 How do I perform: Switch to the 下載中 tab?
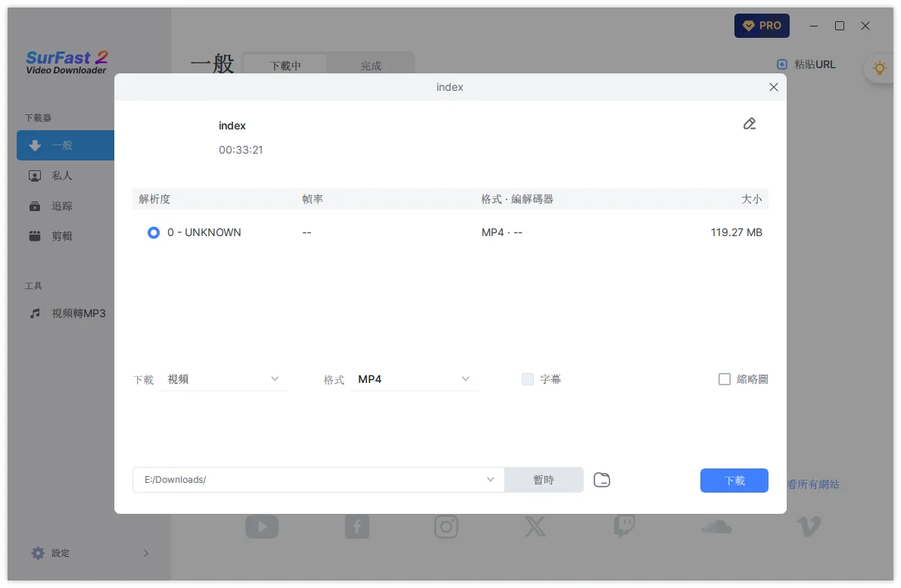(x=285, y=66)
